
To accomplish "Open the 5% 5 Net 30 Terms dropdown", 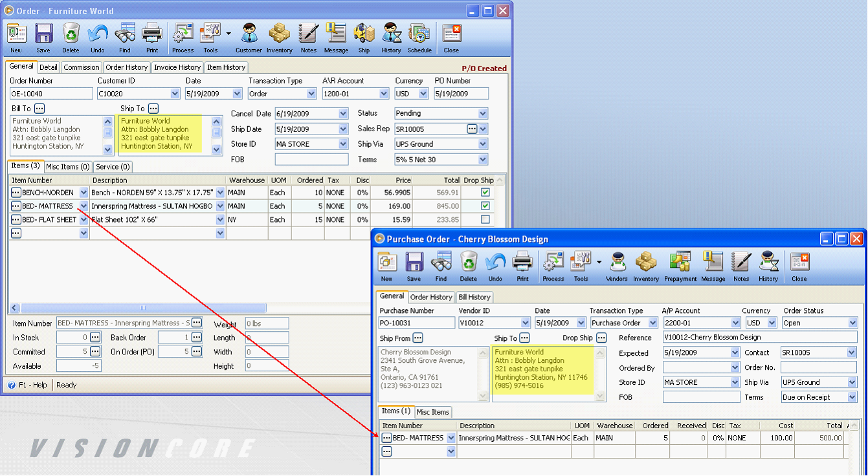I will tap(483, 160).
